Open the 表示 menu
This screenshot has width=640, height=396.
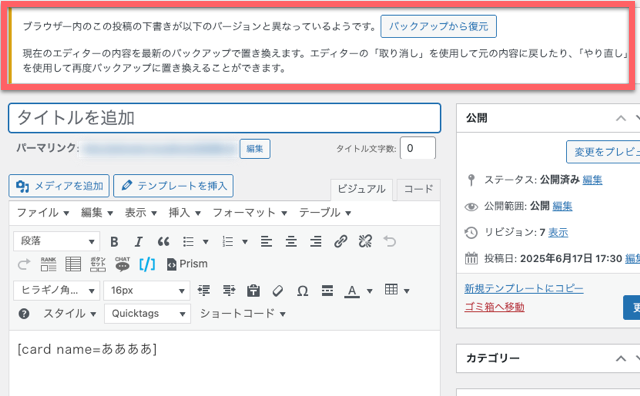tap(141, 213)
